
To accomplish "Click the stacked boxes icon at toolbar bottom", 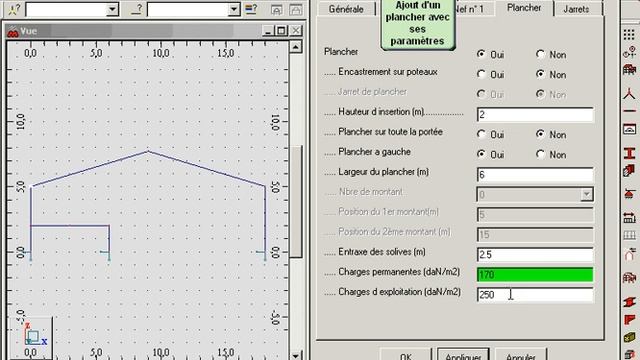I will [x=629, y=354].
